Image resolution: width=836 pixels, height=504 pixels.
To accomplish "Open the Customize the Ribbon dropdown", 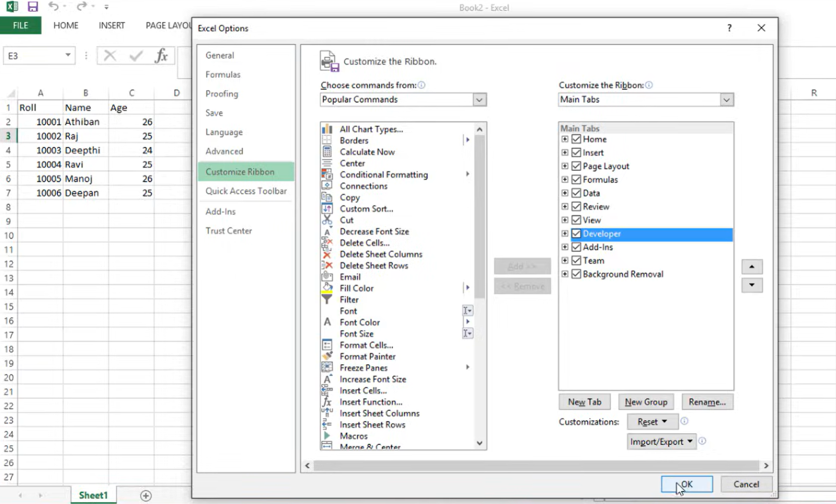I will 726,100.
